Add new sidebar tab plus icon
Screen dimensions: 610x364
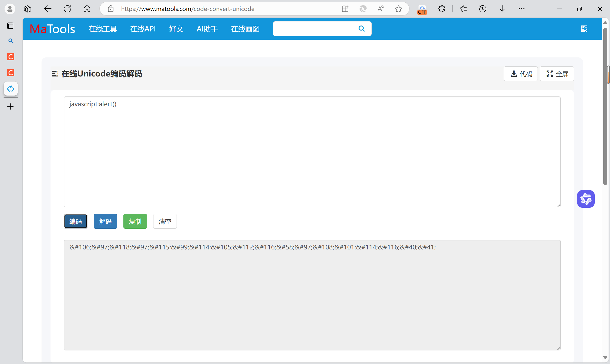[10, 106]
